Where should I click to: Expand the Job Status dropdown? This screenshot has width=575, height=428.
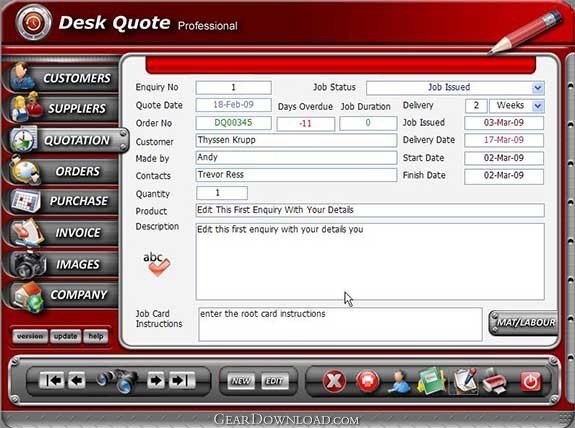tap(538, 88)
